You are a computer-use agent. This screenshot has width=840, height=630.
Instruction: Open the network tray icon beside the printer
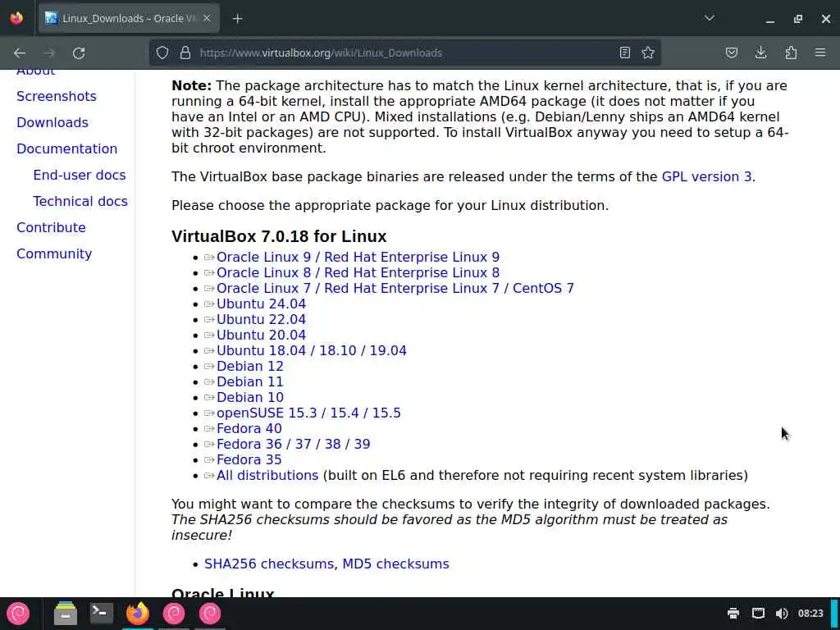(x=757, y=614)
